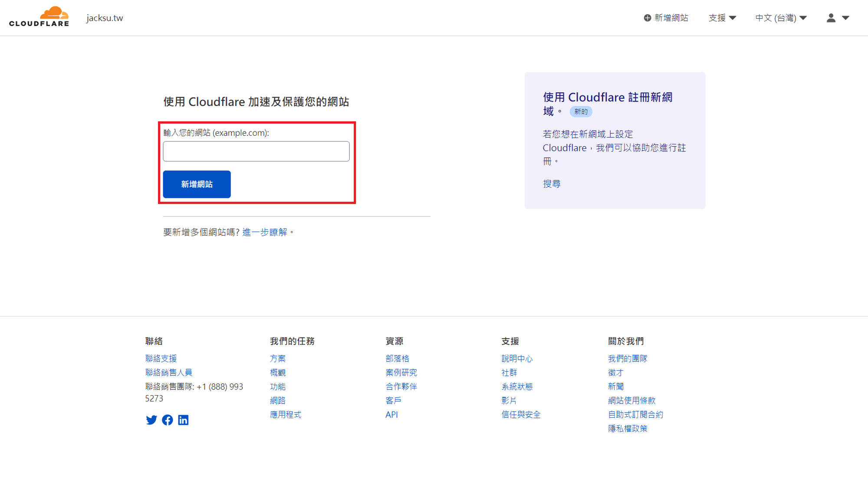Open the 信任與安全 footer link
Image resolution: width=868 pixels, height=488 pixels.
pos(521,415)
